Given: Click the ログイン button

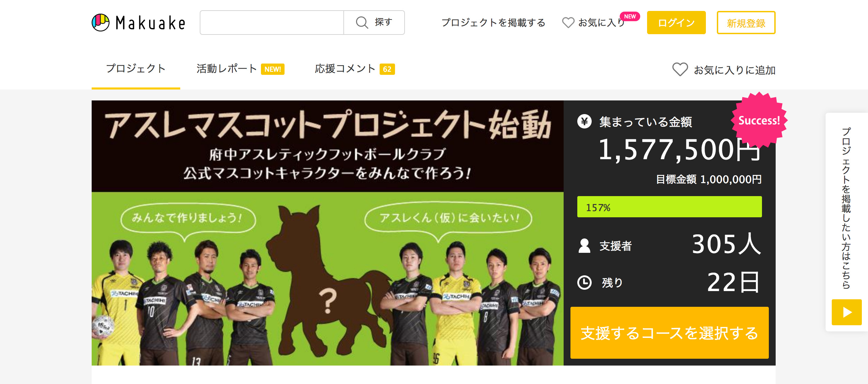Looking at the screenshot, I should pos(676,23).
